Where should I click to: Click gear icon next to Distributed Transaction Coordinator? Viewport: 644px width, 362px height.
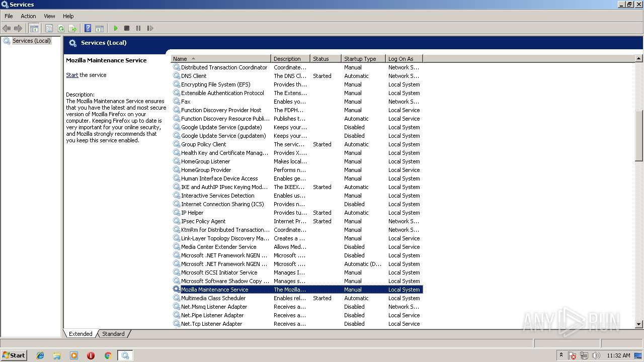coord(177,67)
